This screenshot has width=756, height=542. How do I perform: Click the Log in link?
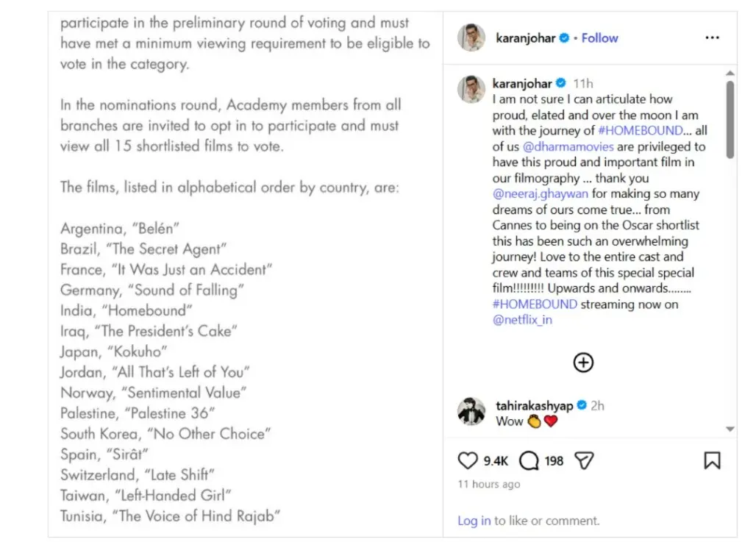[x=474, y=521]
